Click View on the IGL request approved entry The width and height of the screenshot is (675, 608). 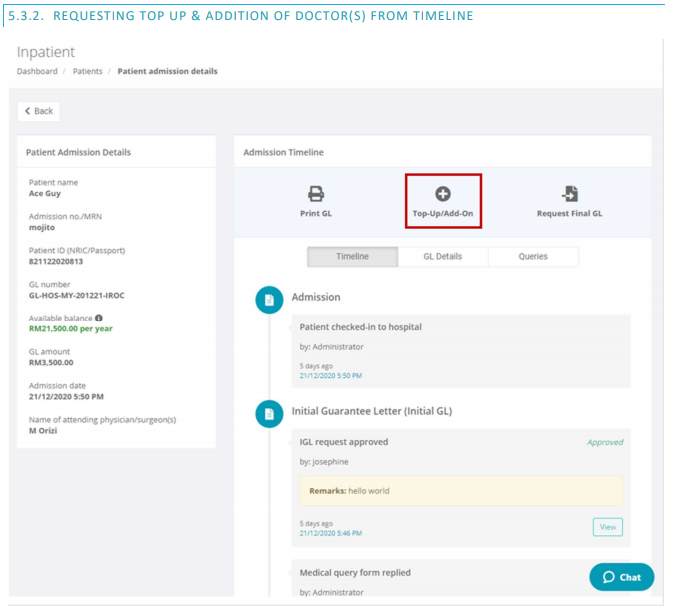click(607, 527)
